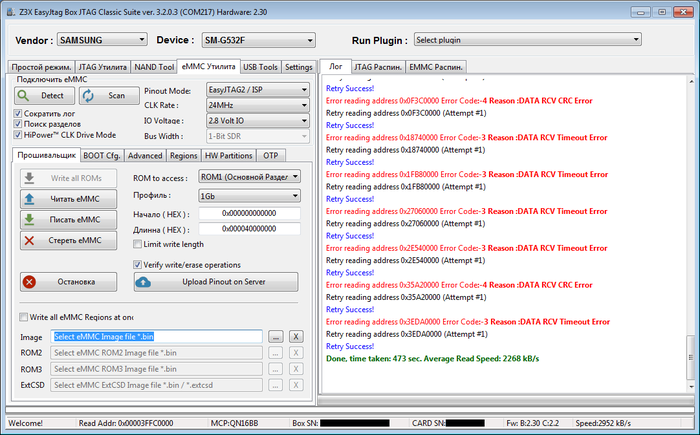
Task: Clear Image file field with X button
Action: pyautogui.click(x=296, y=337)
